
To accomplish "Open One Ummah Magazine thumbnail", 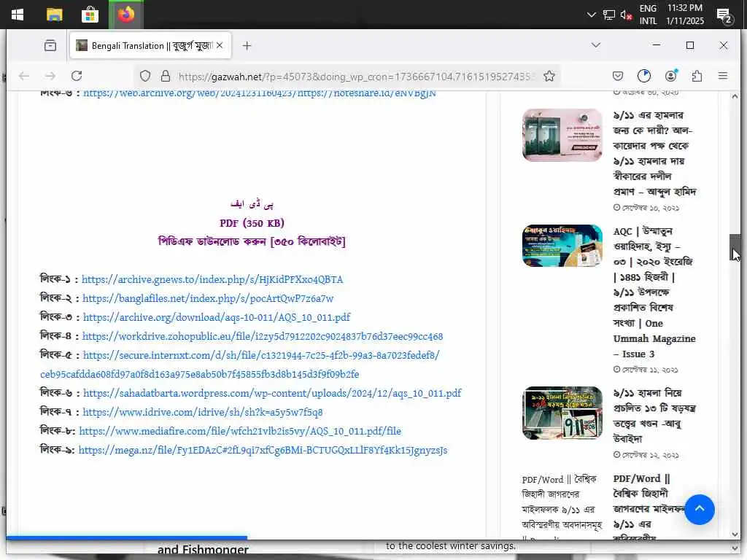I will 562,246.
